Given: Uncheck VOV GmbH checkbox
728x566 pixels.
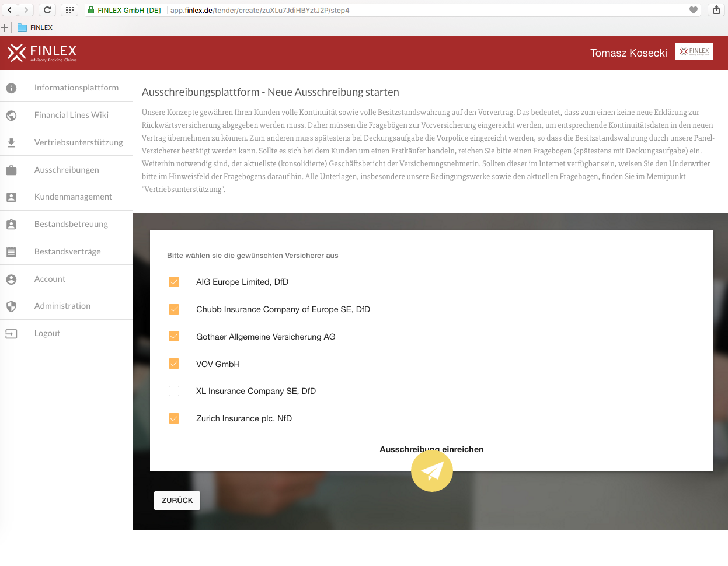Looking at the screenshot, I should 174,364.
